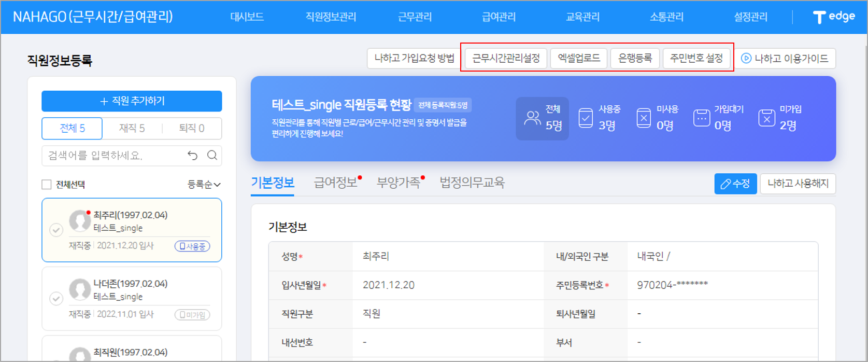
Task: Check the circle checkbox for 최주리
Action: click(56, 230)
